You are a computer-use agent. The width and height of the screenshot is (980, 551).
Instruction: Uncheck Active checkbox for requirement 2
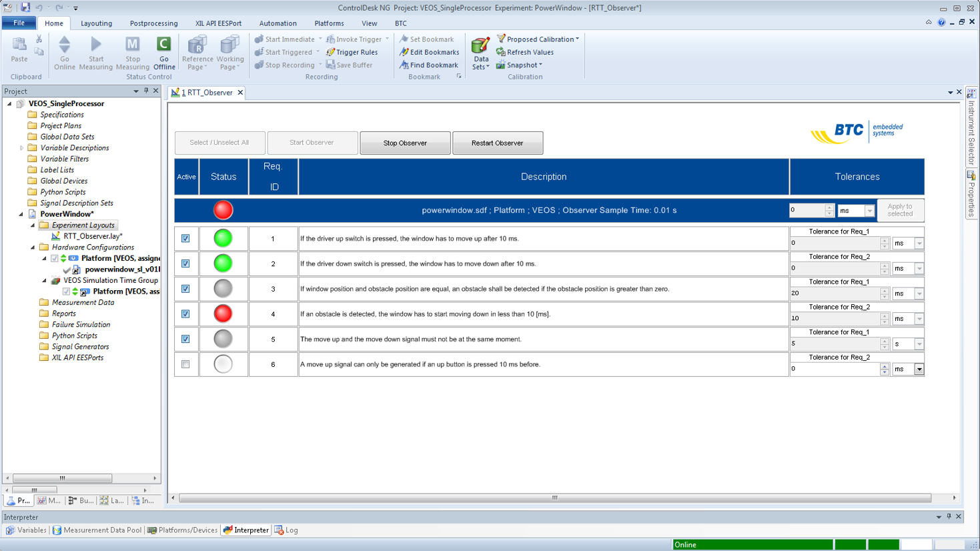(185, 263)
